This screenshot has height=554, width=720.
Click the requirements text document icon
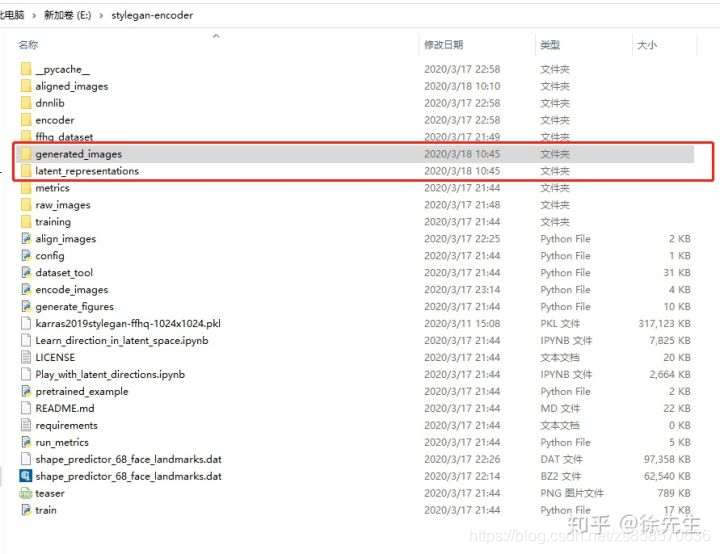tap(26, 425)
